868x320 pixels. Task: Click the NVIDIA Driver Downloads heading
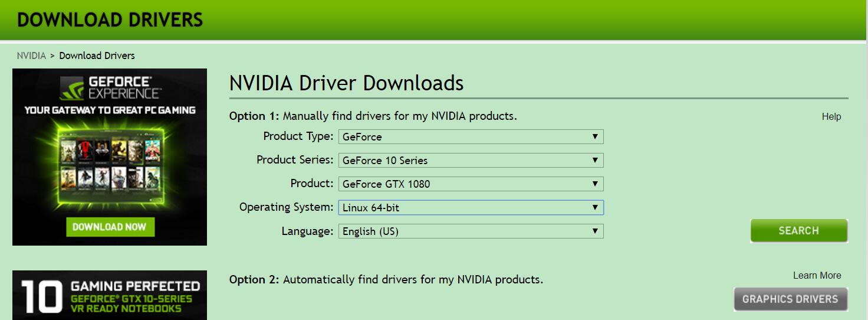click(346, 83)
